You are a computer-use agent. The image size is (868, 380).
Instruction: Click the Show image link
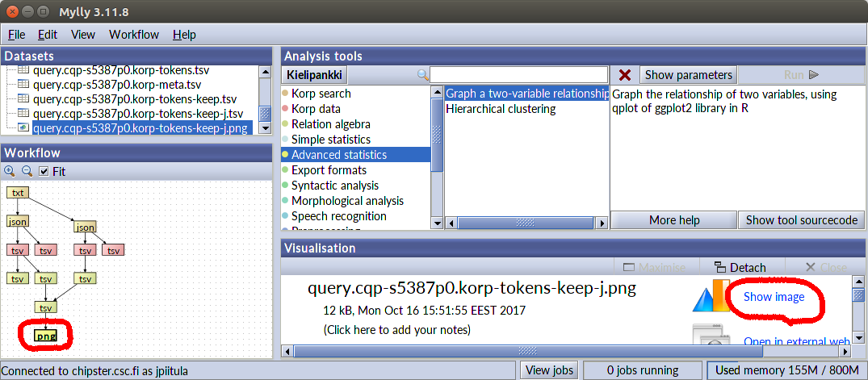click(774, 297)
